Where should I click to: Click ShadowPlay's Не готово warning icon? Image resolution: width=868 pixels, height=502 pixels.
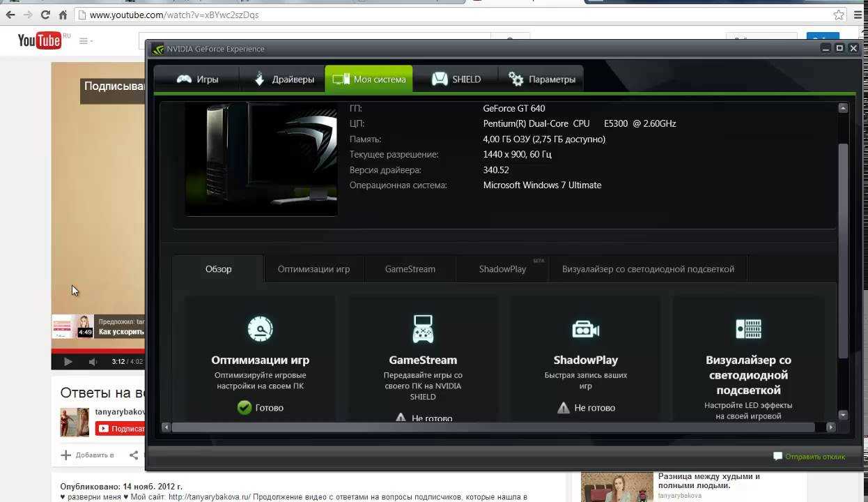[564, 407]
